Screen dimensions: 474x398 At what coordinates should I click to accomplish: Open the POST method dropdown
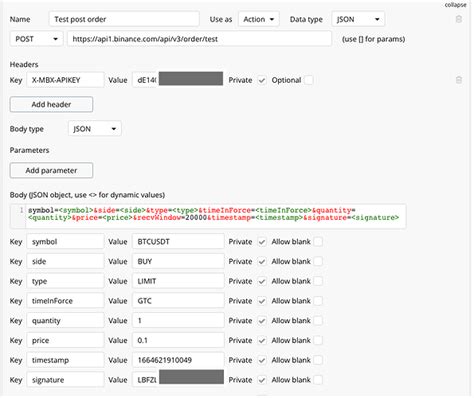point(36,39)
